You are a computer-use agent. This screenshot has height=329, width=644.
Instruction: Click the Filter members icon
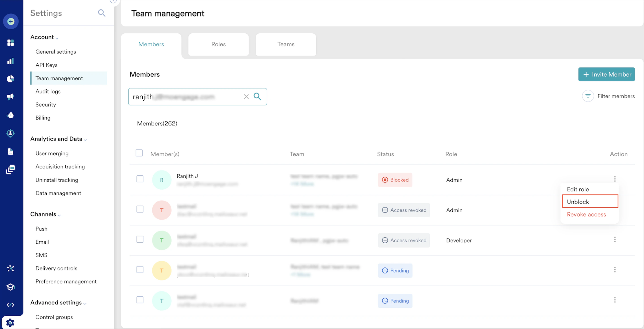[x=588, y=96]
